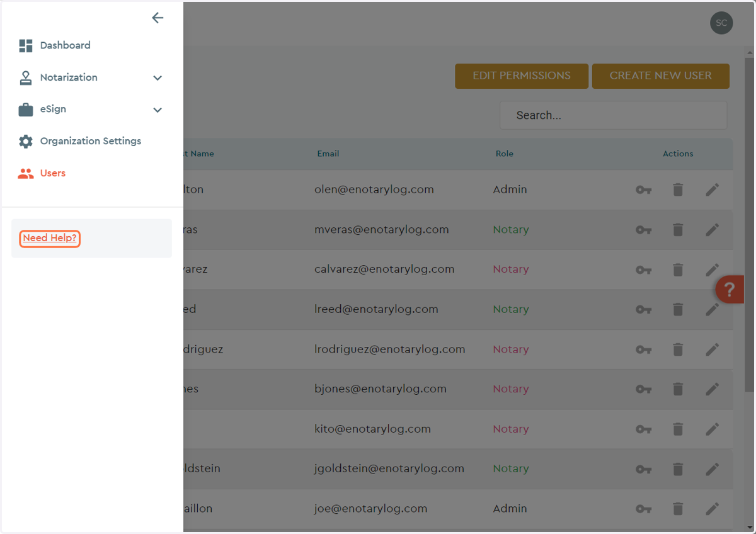The image size is (756, 534).
Task: Click the email bjones@enotarylog.com
Action: (381, 389)
